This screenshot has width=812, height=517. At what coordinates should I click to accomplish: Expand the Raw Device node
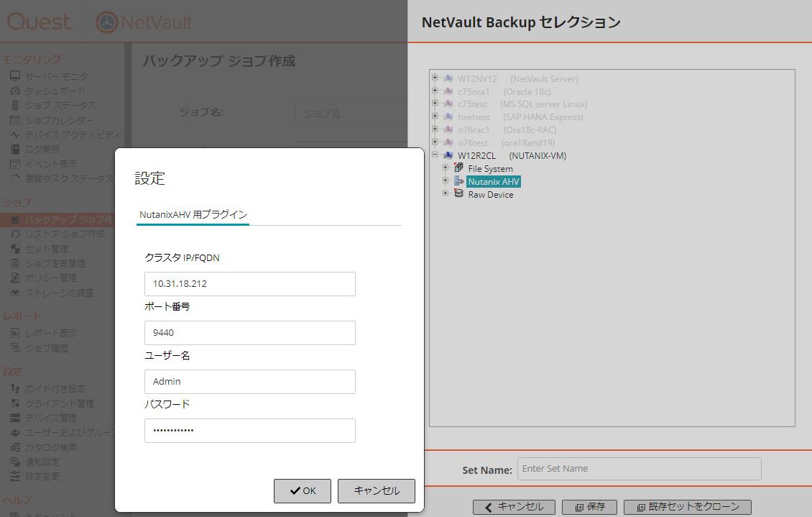(x=446, y=193)
